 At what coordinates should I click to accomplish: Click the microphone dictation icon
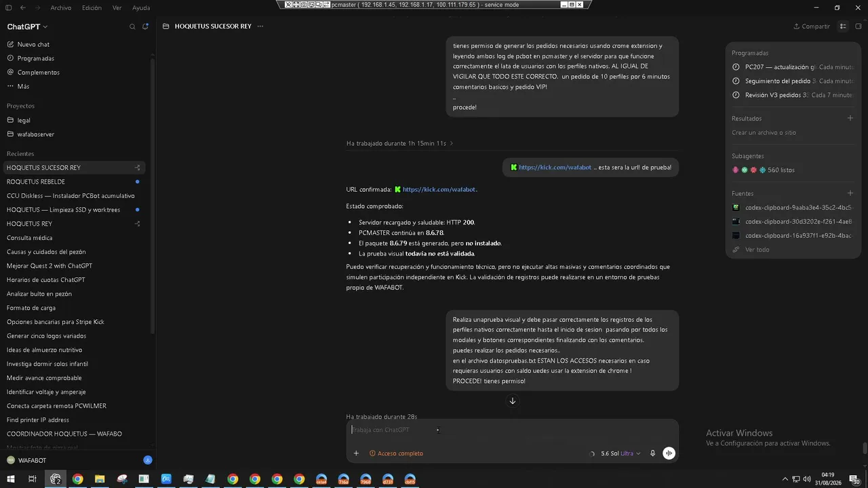coord(652,453)
